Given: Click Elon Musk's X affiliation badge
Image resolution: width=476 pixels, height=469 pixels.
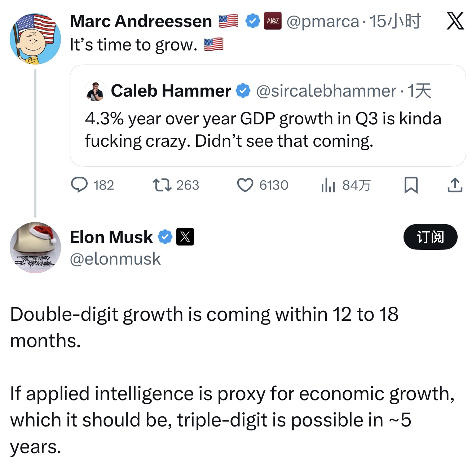Looking at the screenshot, I should (x=185, y=237).
